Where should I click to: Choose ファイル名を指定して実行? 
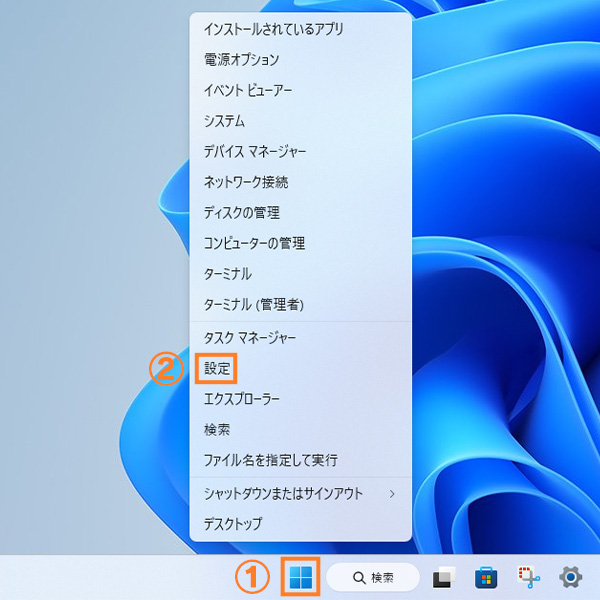[301, 460]
